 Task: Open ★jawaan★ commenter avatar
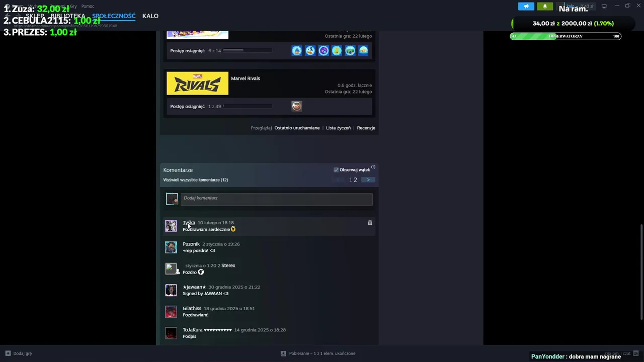(x=171, y=290)
